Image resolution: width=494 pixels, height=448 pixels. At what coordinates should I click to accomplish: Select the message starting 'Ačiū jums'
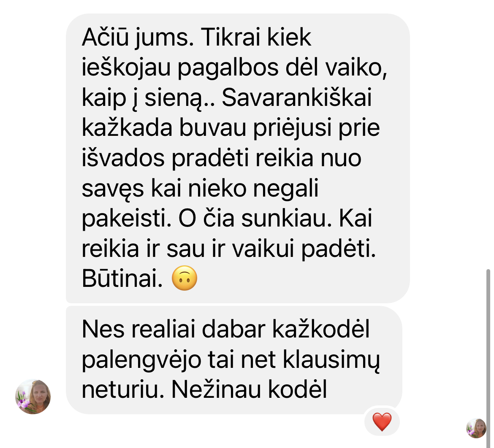238,158
